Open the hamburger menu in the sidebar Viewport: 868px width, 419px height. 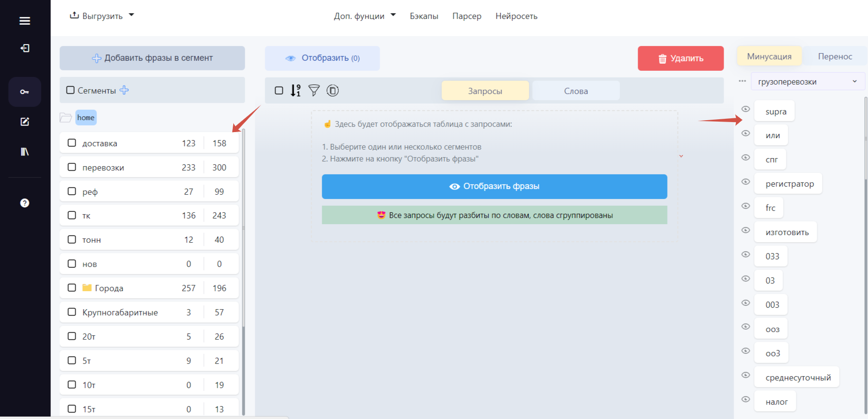click(25, 21)
